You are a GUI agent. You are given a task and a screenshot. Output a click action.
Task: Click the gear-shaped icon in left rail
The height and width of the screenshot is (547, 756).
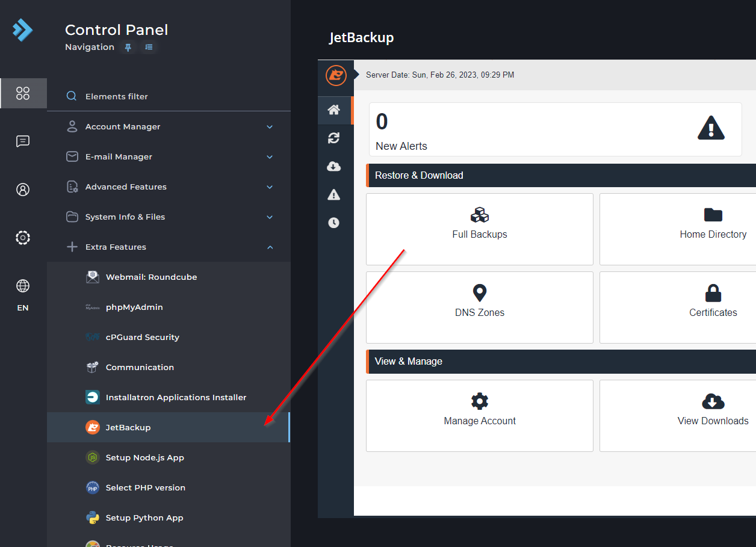pos(23,238)
